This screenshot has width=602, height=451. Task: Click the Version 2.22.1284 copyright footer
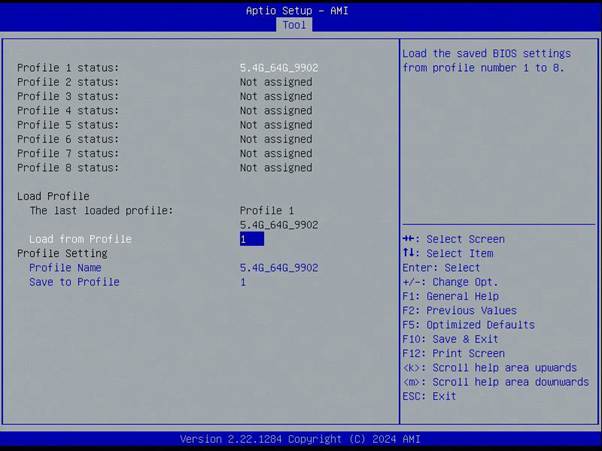coord(300,439)
